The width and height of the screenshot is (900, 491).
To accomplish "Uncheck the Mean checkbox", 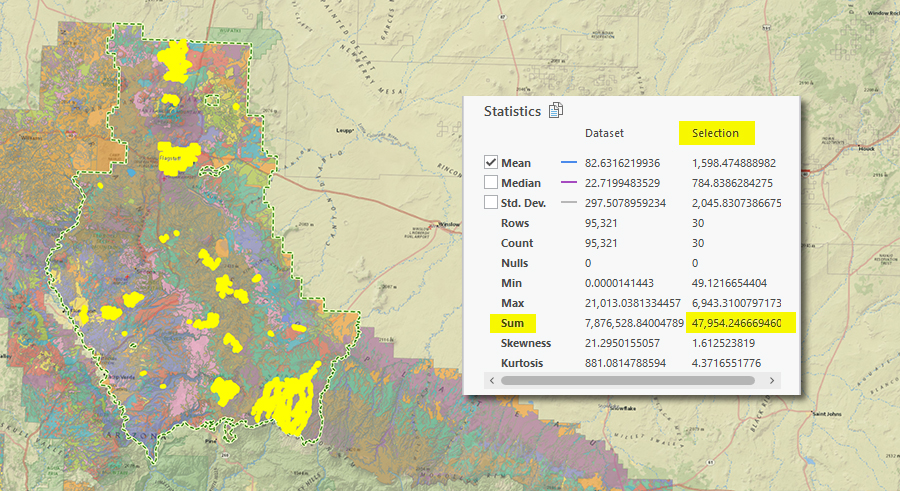I will [491, 163].
